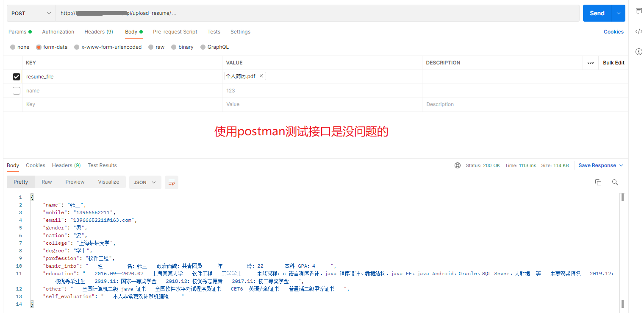Screen dimensions: 644x313
Task: Switch to response Body tab
Action: [x=13, y=165]
